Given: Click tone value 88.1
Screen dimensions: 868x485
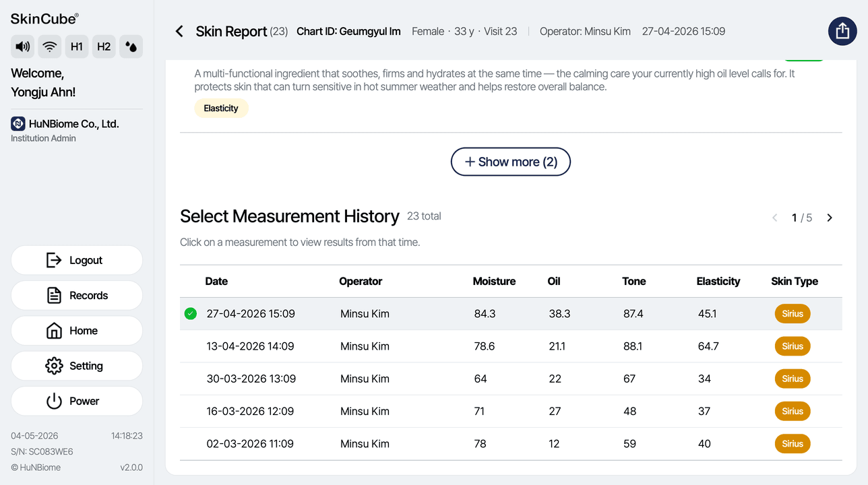Looking at the screenshot, I should (x=633, y=346).
